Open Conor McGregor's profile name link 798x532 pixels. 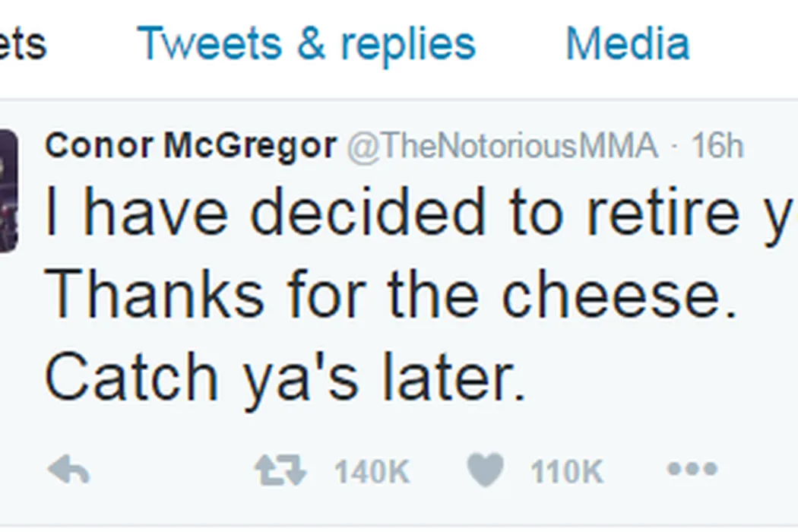point(190,146)
